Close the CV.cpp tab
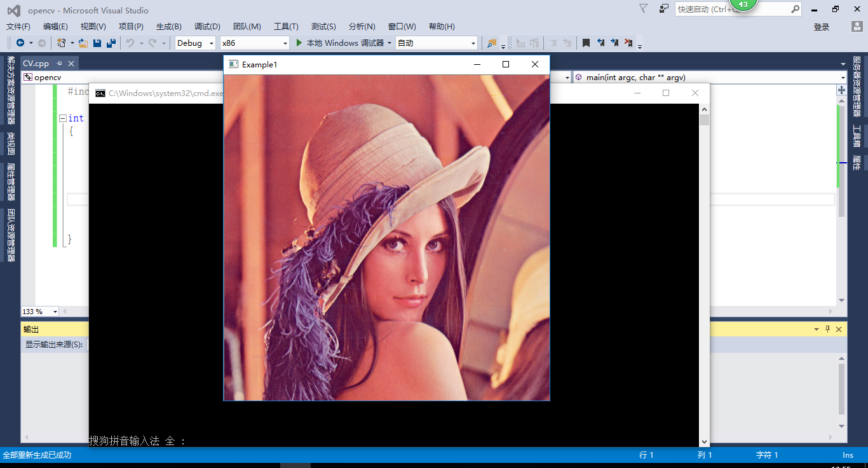The image size is (868, 468). 71,64
